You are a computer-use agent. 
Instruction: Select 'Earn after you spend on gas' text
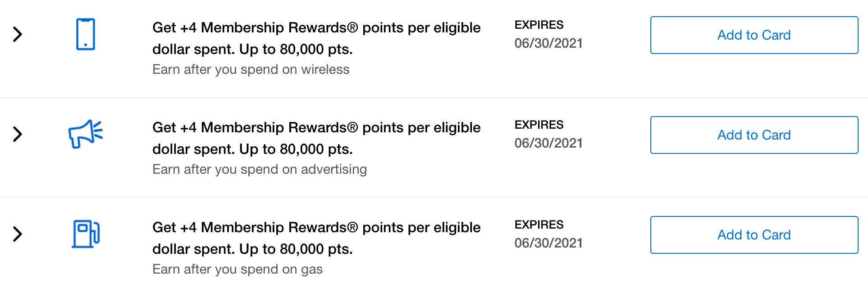pos(238,269)
